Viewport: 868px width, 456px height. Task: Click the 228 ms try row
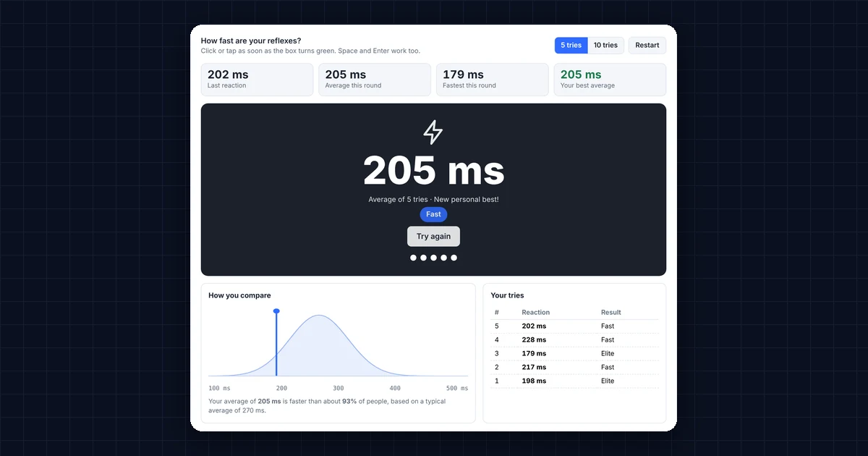coord(574,340)
